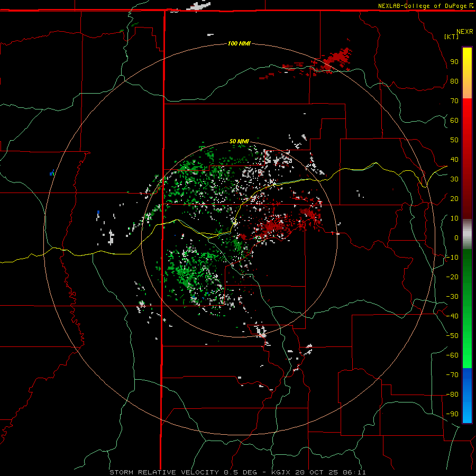Viewport: 476px width, 476px height.
Task: Click the -70 value on velocity scale
Action: tap(452, 375)
